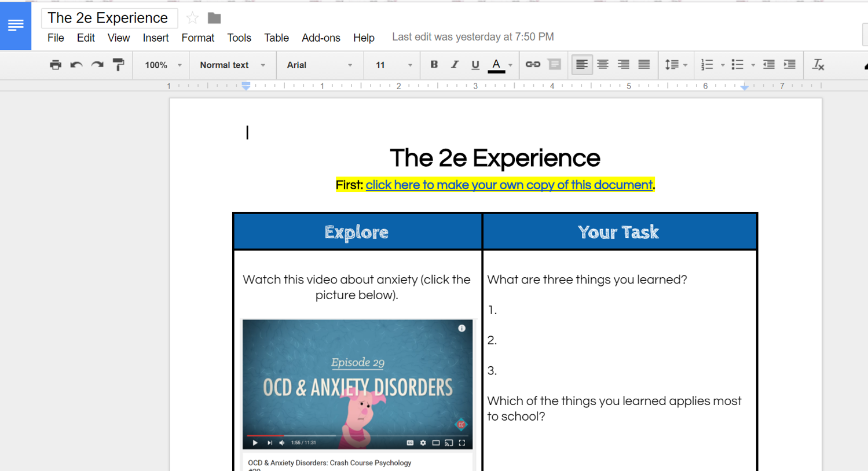Click the 'Explore' table header cell
Viewport: 868px width, 471px height.
tap(358, 232)
